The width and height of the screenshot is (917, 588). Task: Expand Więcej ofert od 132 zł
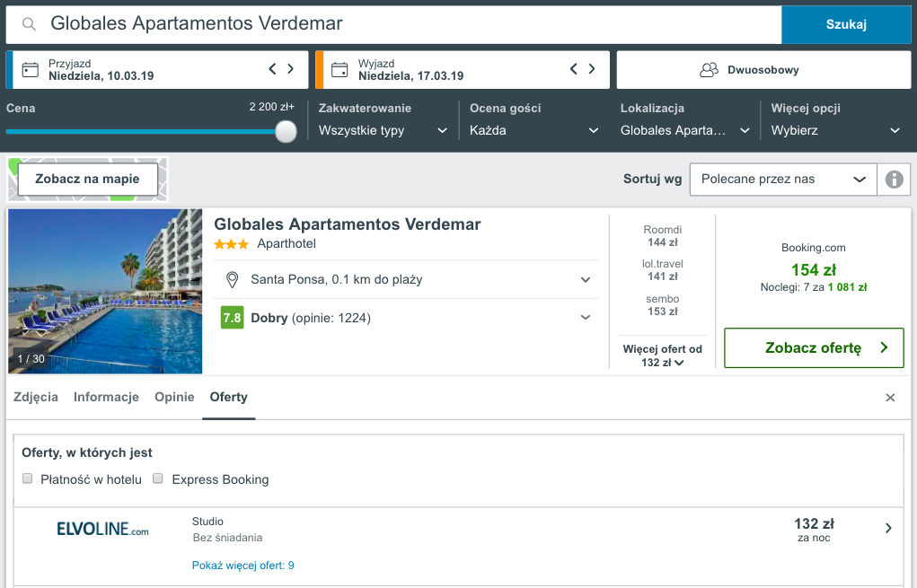click(x=663, y=355)
